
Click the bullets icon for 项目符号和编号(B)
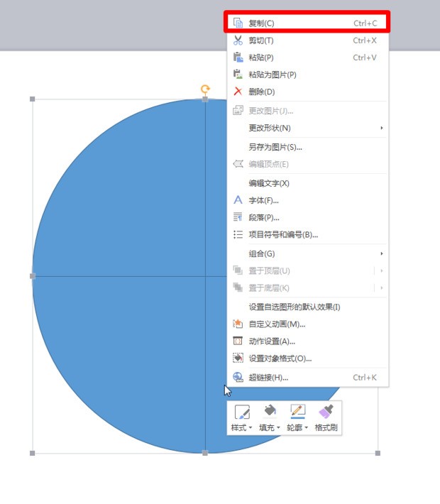click(x=238, y=235)
